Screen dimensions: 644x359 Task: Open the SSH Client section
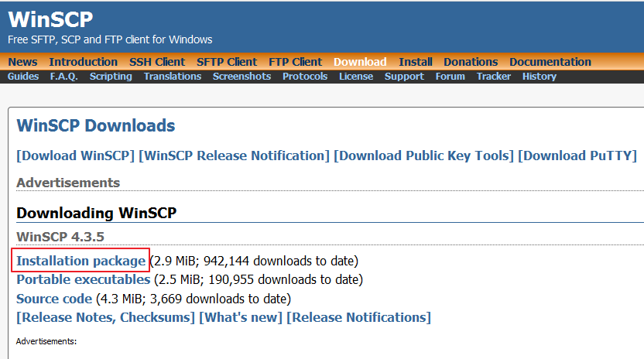point(157,62)
